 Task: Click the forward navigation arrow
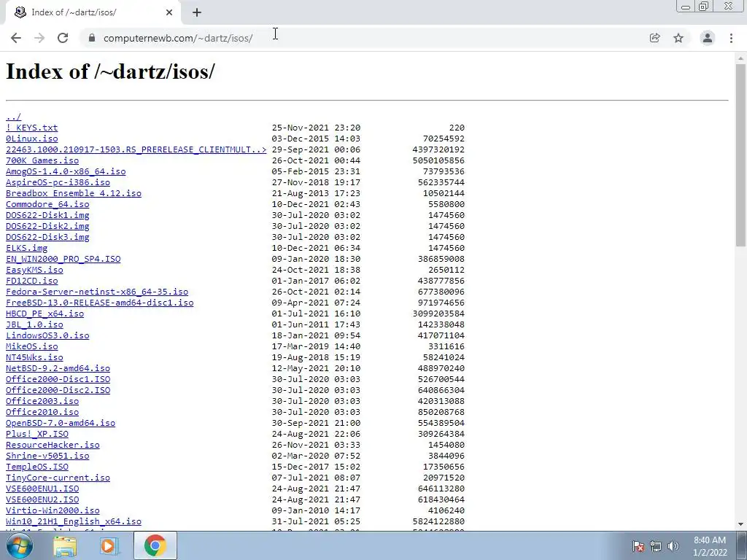coord(39,38)
